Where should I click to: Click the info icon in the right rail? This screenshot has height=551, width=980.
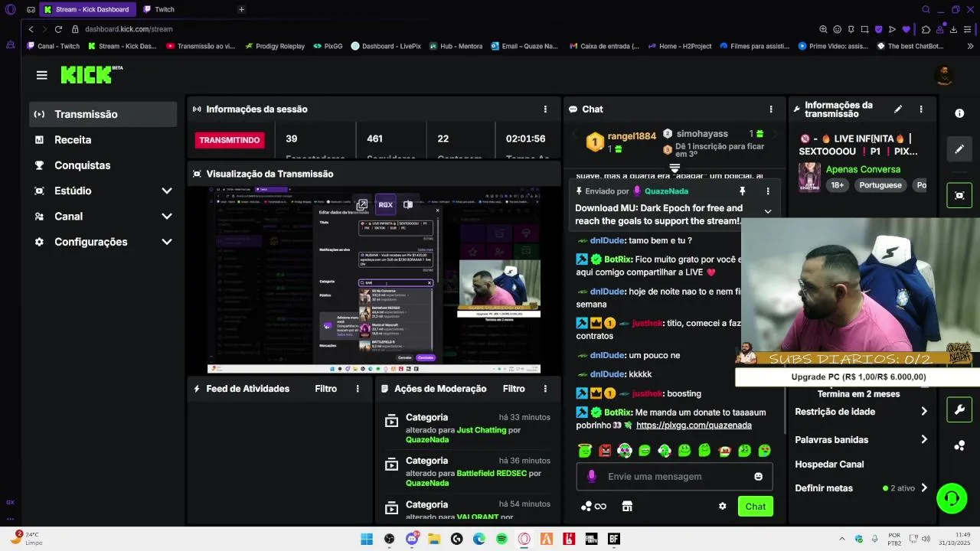tap(959, 113)
